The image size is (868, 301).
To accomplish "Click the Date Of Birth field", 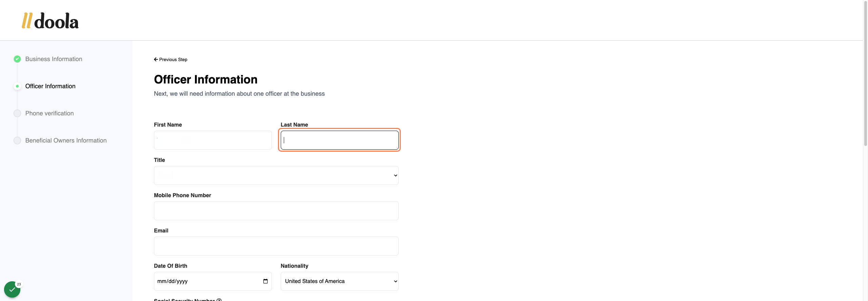I will tap(213, 281).
